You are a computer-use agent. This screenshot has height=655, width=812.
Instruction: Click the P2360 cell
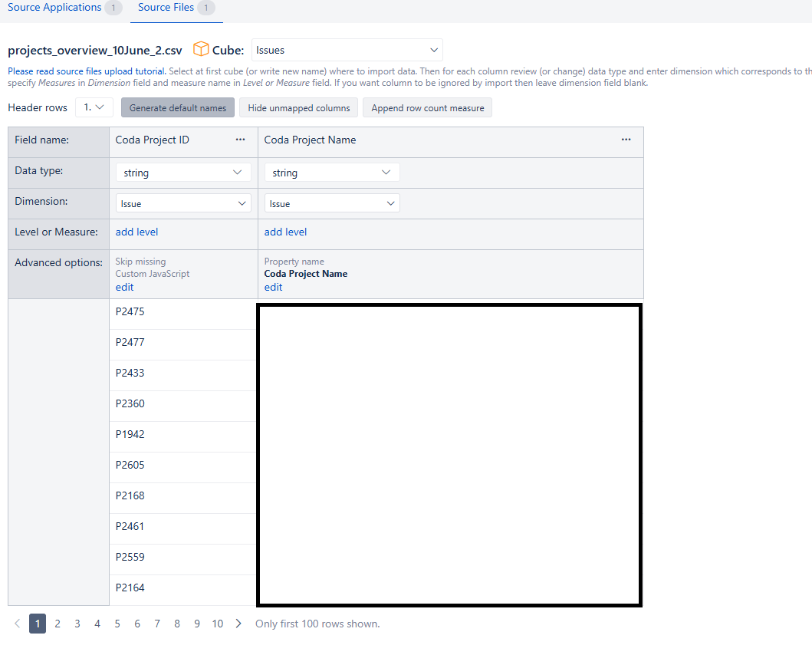coord(183,406)
